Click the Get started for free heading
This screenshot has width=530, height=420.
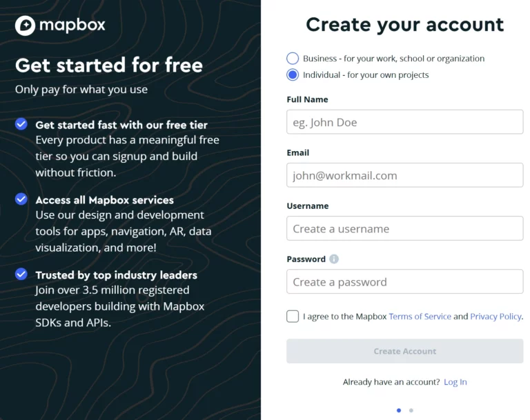pyautogui.click(x=109, y=65)
